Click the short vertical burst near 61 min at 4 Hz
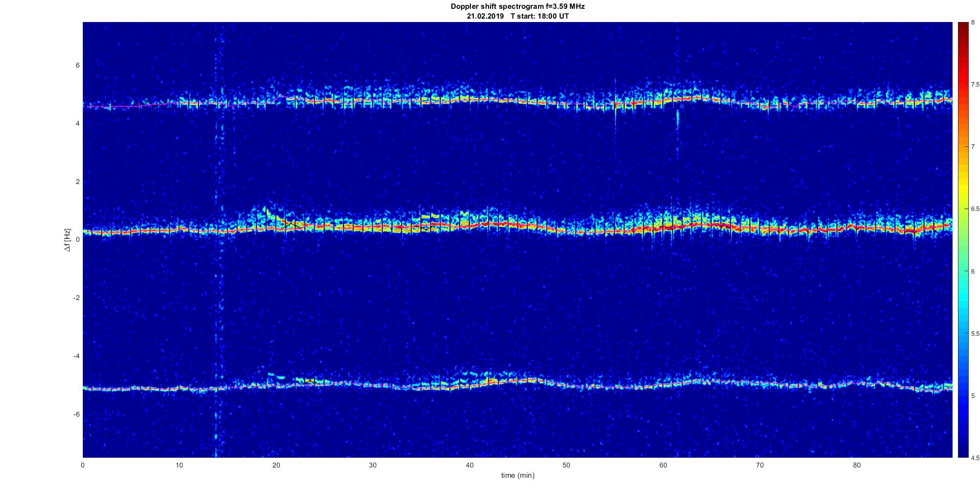 678,119
